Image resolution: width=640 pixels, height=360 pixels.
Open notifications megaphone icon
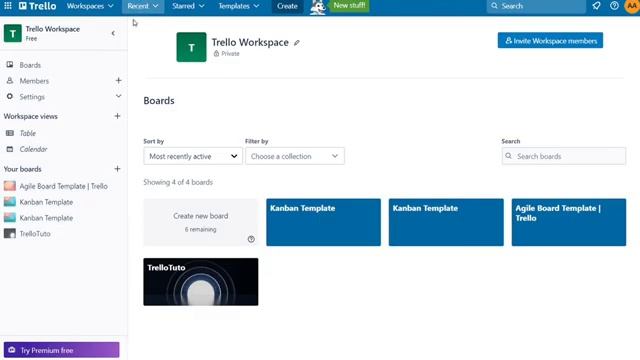coord(596,6)
